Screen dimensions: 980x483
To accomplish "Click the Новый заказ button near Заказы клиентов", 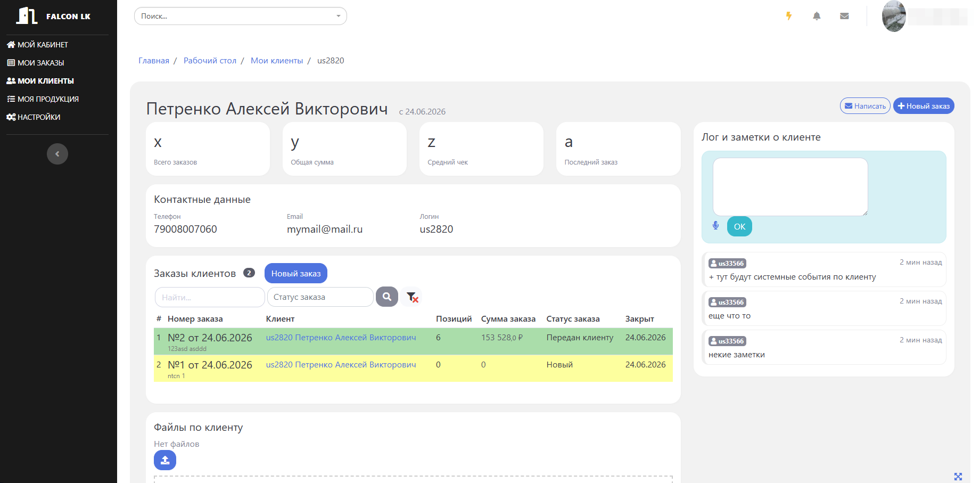I will (296, 273).
